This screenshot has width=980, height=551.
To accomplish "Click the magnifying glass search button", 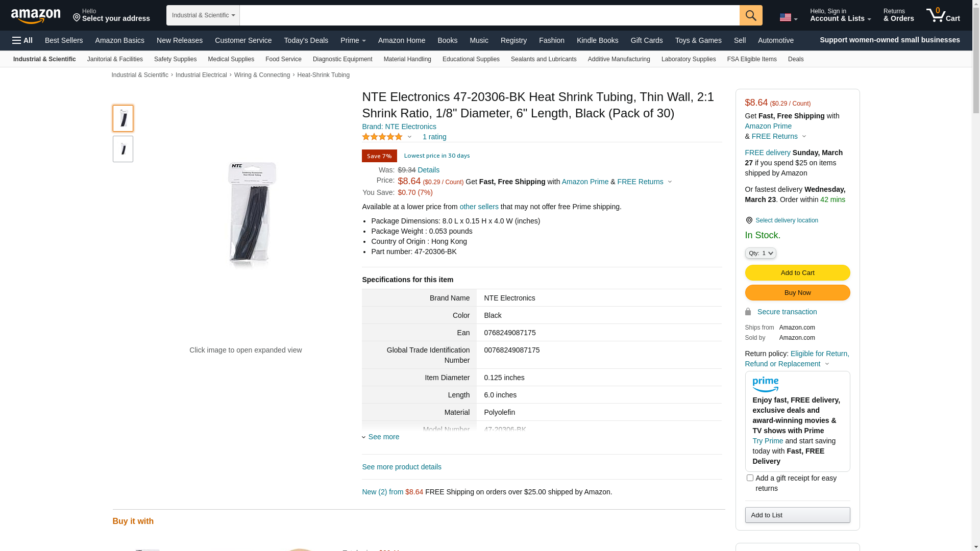I will [x=750, y=15].
